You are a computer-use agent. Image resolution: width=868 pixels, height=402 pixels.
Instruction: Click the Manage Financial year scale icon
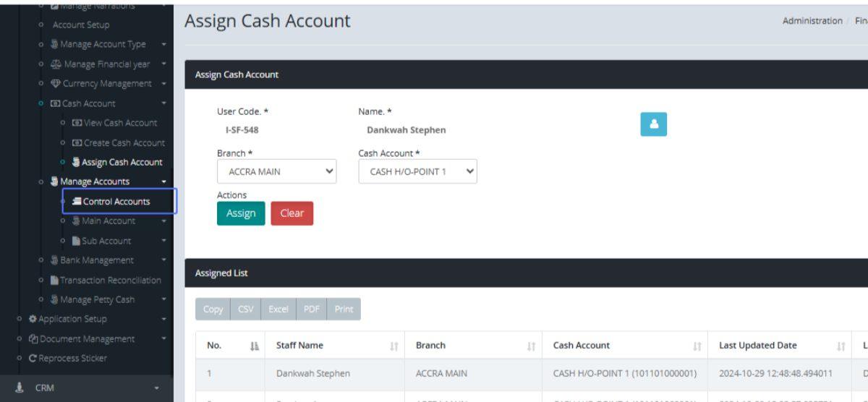[56, 64]
